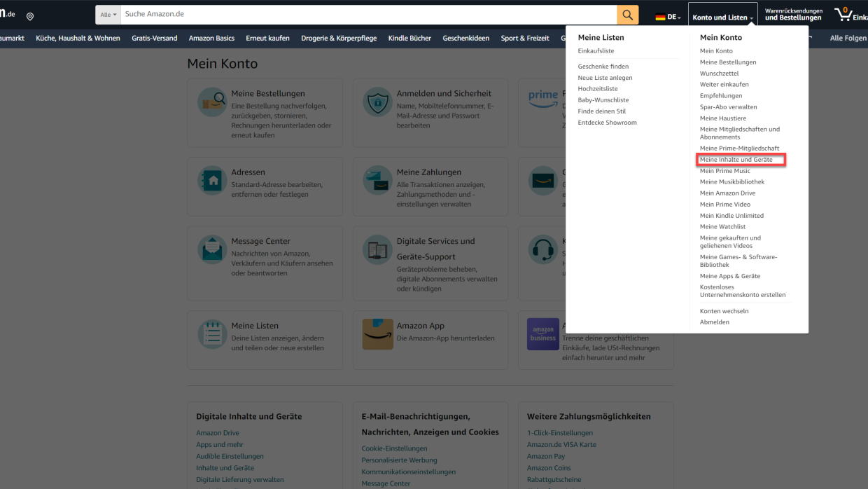Click the Message Center envelope icon
Screen dimensions: 868x489
212,250
